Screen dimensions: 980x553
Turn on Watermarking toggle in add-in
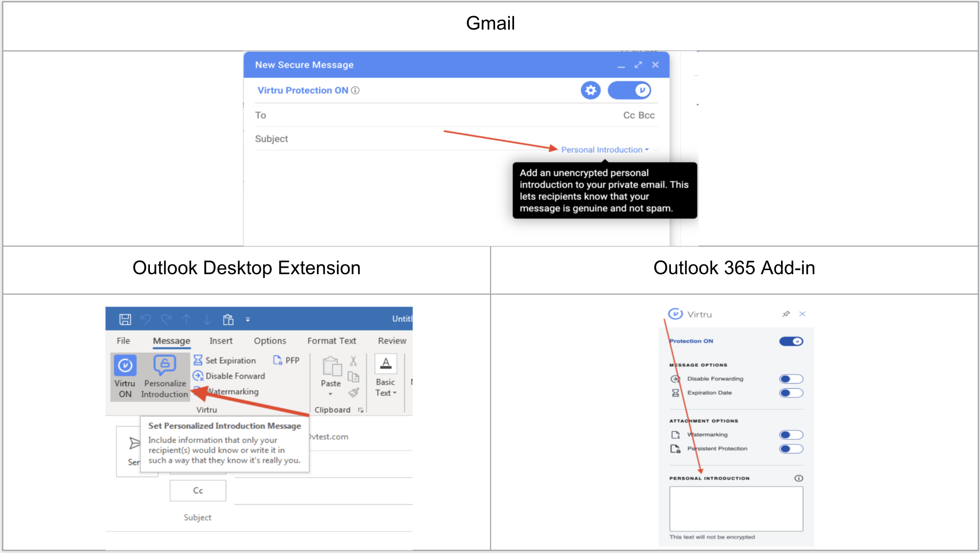(791, 435)
